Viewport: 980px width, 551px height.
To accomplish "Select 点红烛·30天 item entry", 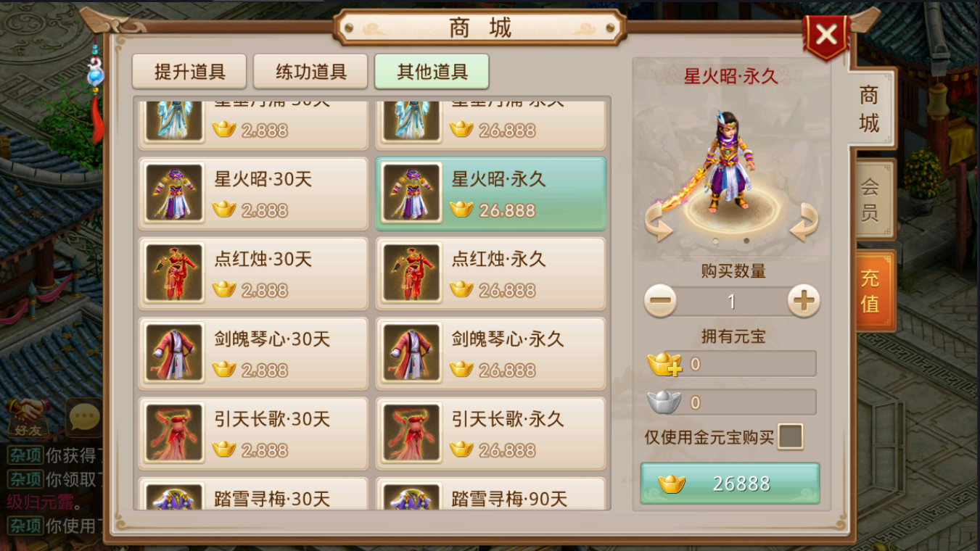I will (253, 273).
